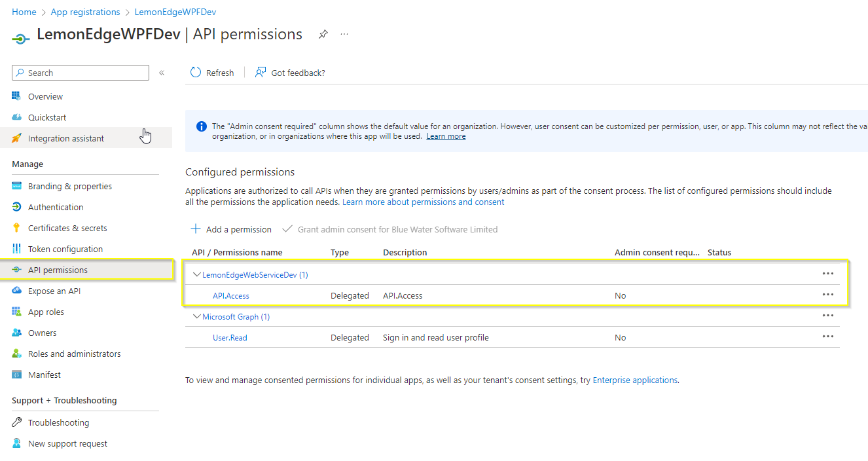
Task: Click the Quickstart cloud icon
Action: tap(17, 117)
